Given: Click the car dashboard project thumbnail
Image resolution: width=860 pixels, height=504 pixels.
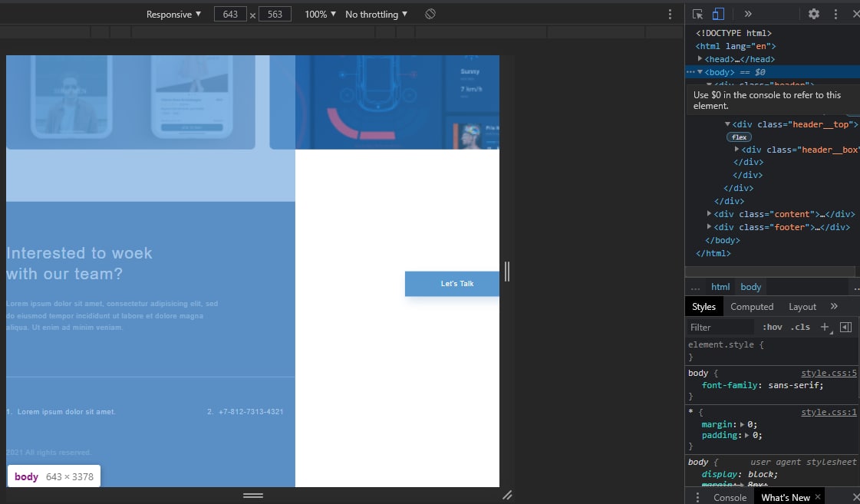Looking at the screenshot, I should point(384,102).
